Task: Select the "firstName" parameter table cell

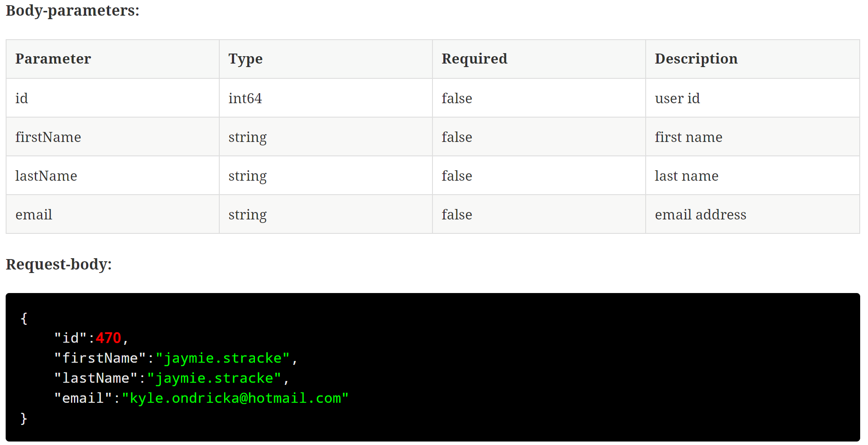Action: 48,137
